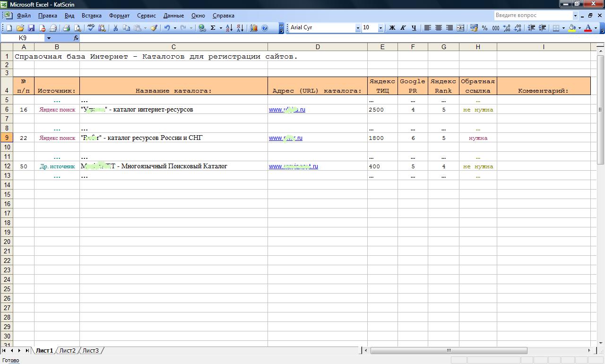Click the AutoSum sigma icon
This screenshot has height=364, width=605.
(x=213, y=28)
